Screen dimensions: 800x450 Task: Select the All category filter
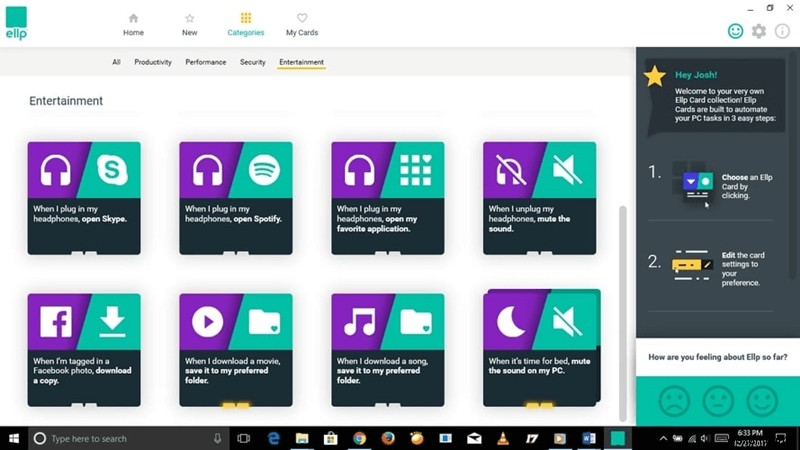pyautogui.click(x=116, y=62)
